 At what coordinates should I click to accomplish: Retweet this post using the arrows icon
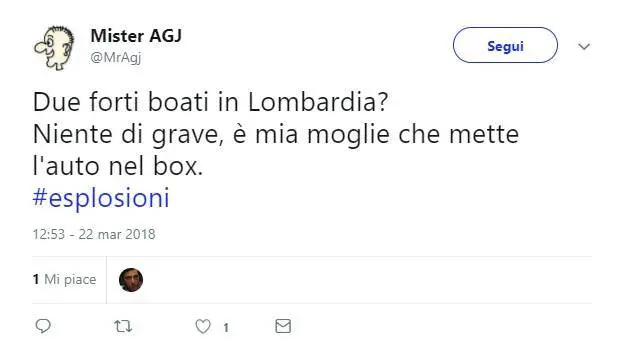[x=123, y=327]
